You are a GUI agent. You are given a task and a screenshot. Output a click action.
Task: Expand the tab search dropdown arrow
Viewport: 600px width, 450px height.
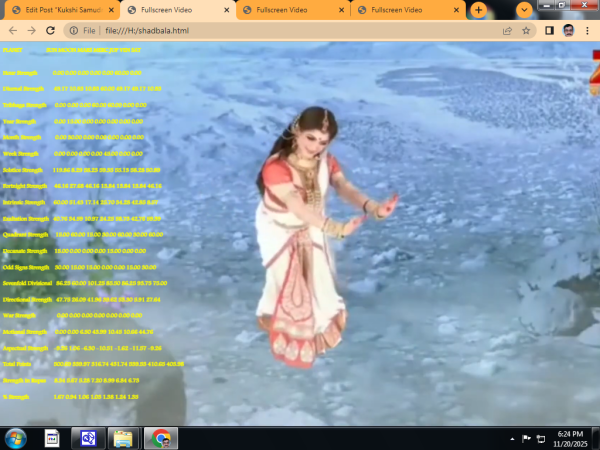pyautogui.click(x=524, y=9)
